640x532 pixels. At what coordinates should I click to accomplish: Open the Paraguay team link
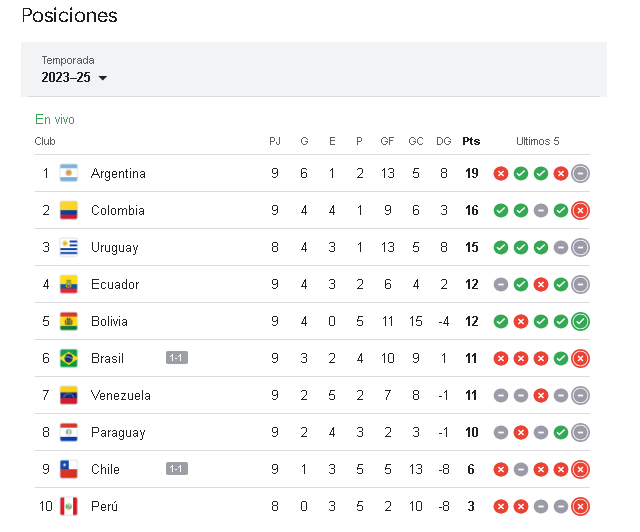click(118, 432)
